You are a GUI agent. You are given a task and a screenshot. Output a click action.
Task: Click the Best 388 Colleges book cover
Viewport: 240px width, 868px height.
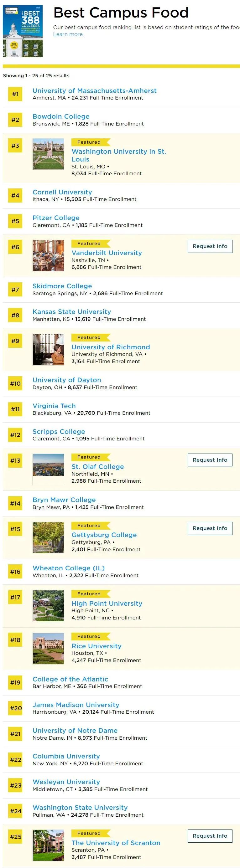click(x=23, y=31)
